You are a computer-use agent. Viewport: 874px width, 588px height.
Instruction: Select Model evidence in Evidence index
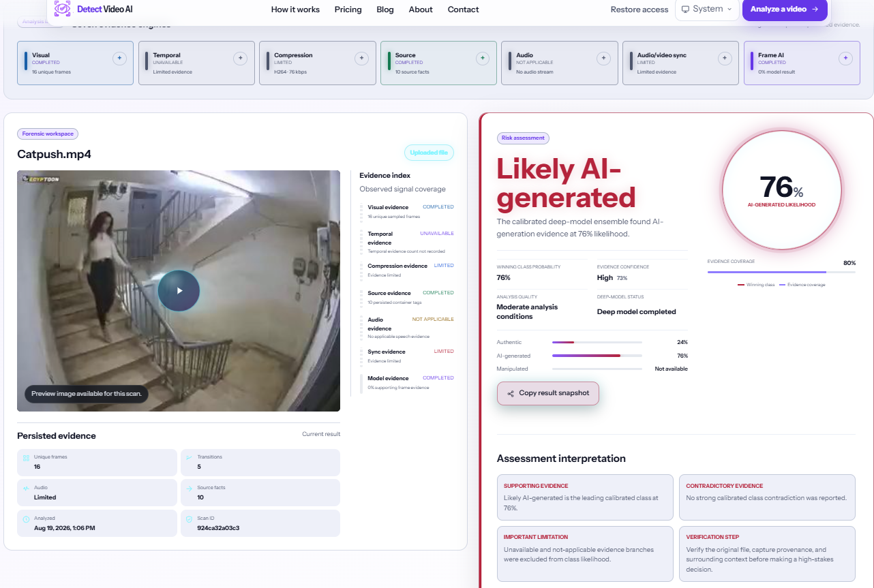tap(406, 382)
